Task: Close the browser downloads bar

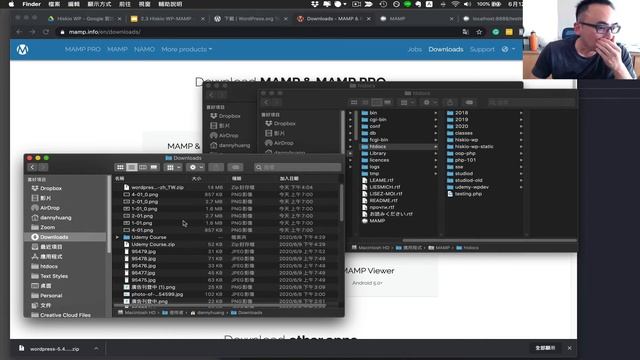Action: 569,348
